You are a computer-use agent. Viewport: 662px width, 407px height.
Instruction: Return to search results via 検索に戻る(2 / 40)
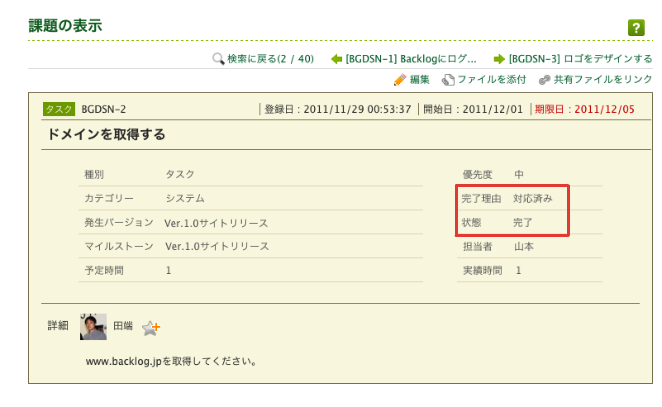[x=270, y=59]
